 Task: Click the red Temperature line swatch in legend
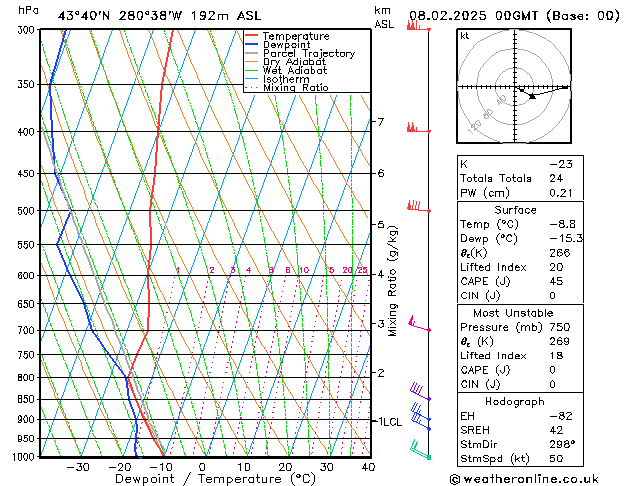click(x=252, y=36)
